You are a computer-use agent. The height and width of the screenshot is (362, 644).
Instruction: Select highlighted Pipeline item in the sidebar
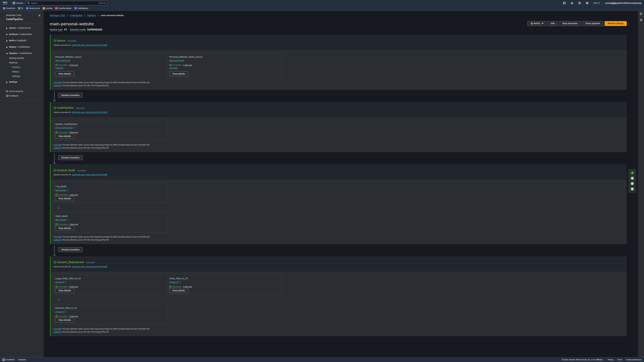coord(16,67)
